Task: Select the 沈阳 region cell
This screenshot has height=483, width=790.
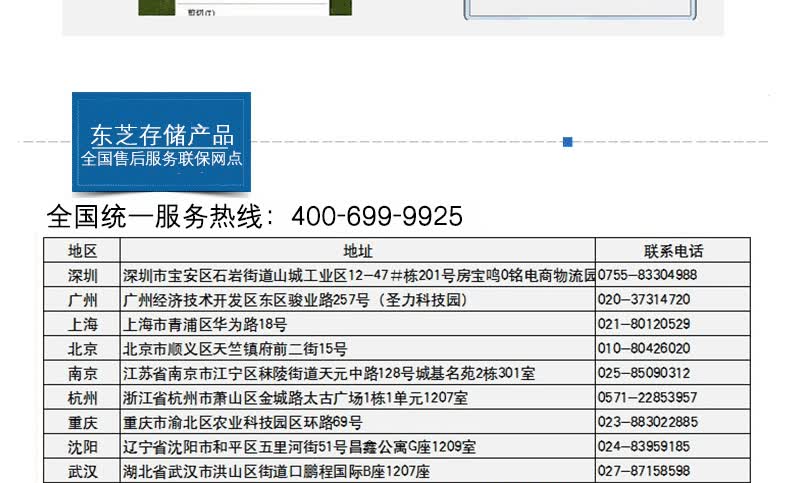Action: [x=82, y=447]
